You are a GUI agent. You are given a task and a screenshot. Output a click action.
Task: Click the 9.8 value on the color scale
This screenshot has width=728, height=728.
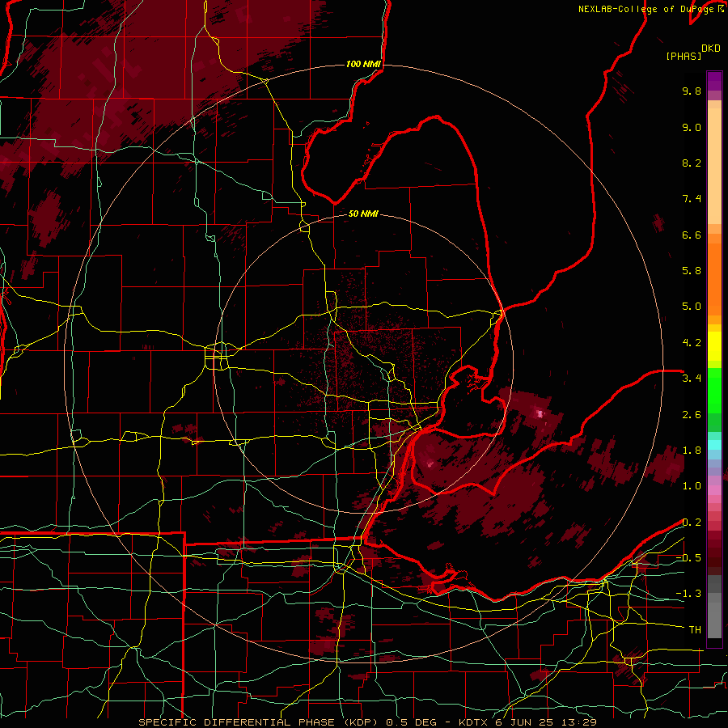click(x=692, y=91)
